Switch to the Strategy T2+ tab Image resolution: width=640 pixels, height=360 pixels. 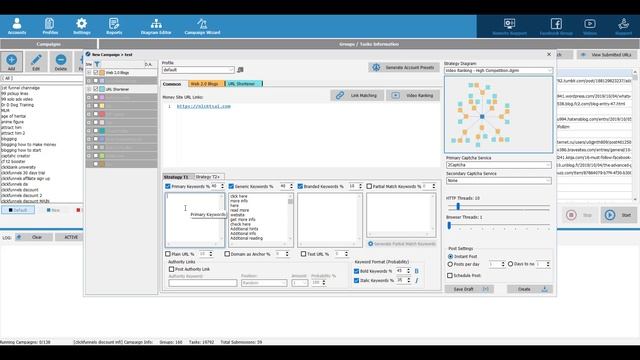click(x=208, y=177)
